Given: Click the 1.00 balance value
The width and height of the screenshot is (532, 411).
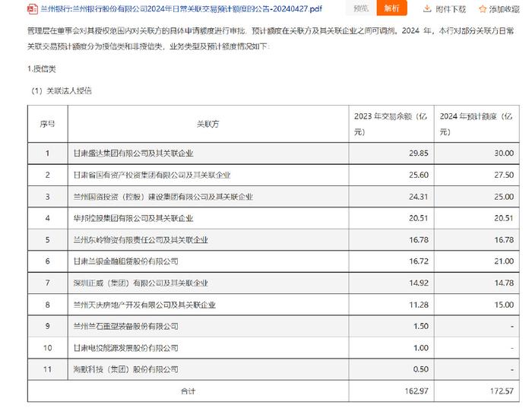Looking at the screenshot, I should [x=421, y=348].
